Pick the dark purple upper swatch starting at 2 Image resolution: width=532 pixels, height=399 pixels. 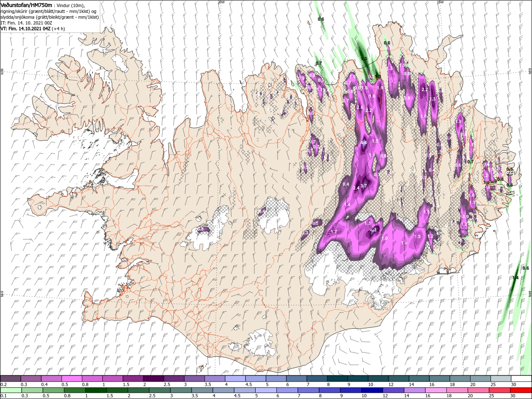(x=153, y=379)
